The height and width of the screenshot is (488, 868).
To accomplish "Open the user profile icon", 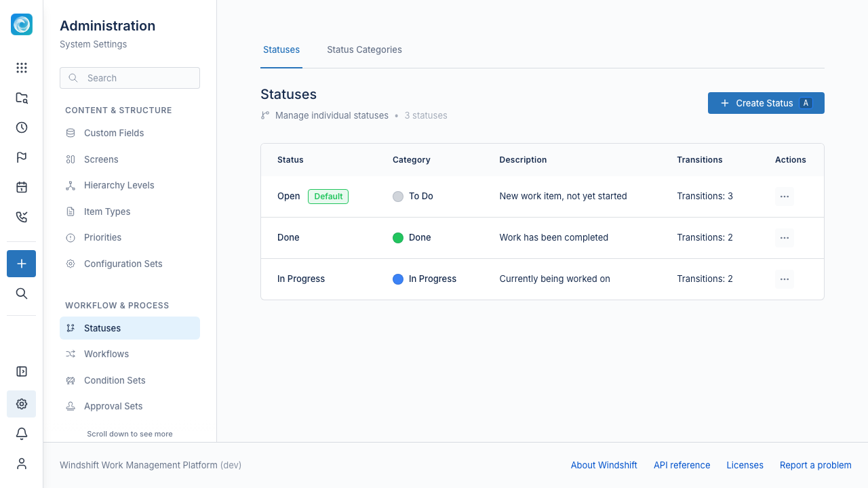I will 22,464.
